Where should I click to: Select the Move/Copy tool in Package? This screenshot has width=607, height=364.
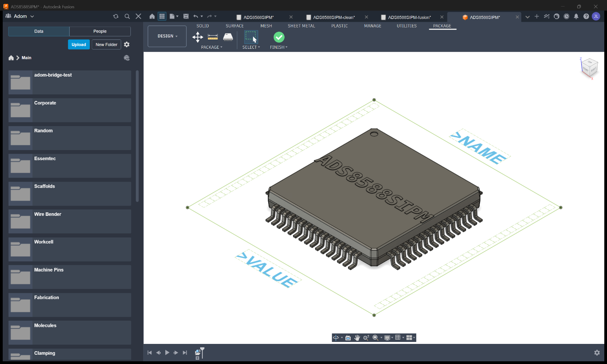coord(198,37)
